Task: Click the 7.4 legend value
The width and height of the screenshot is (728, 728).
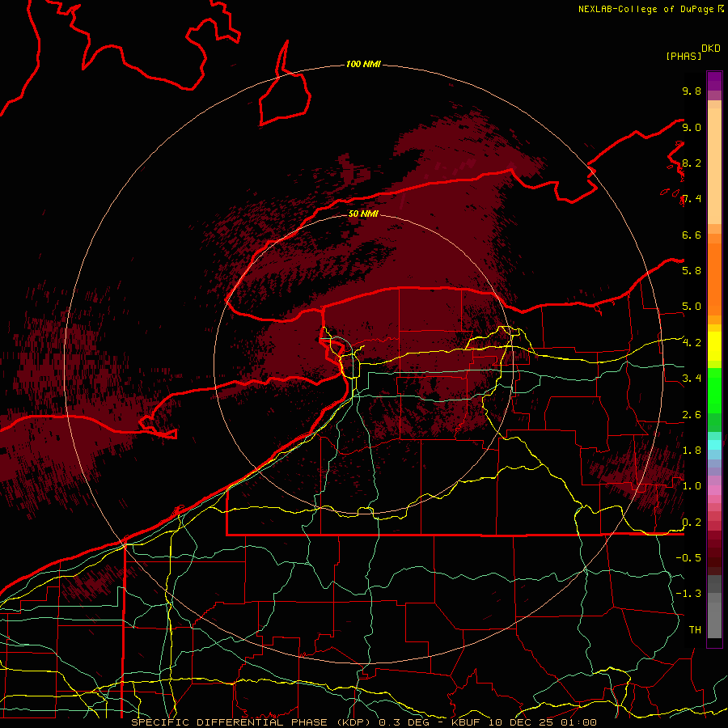Action: (x=692, y=199)
